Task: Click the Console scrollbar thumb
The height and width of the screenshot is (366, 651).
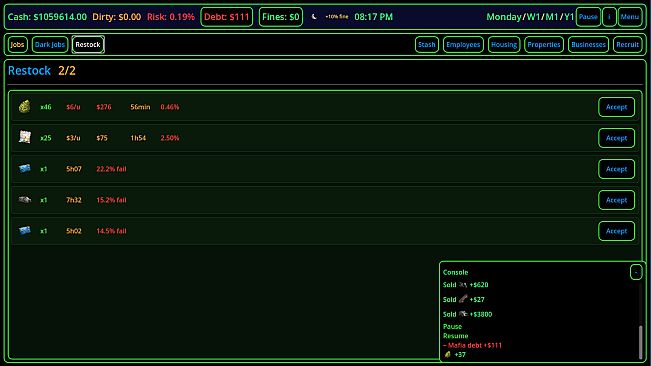Action: 641,342
